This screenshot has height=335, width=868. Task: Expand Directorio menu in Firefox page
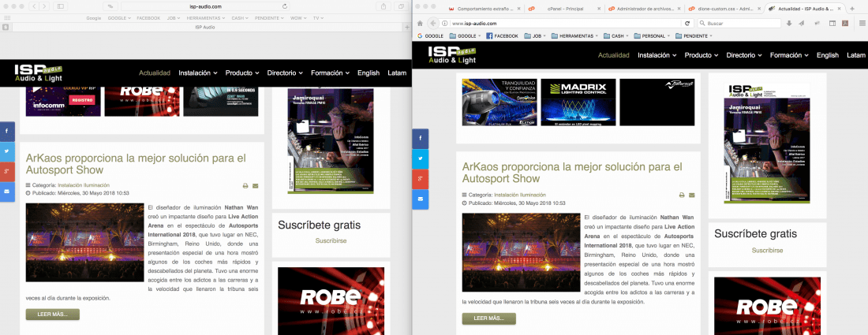tap(744, 55)
